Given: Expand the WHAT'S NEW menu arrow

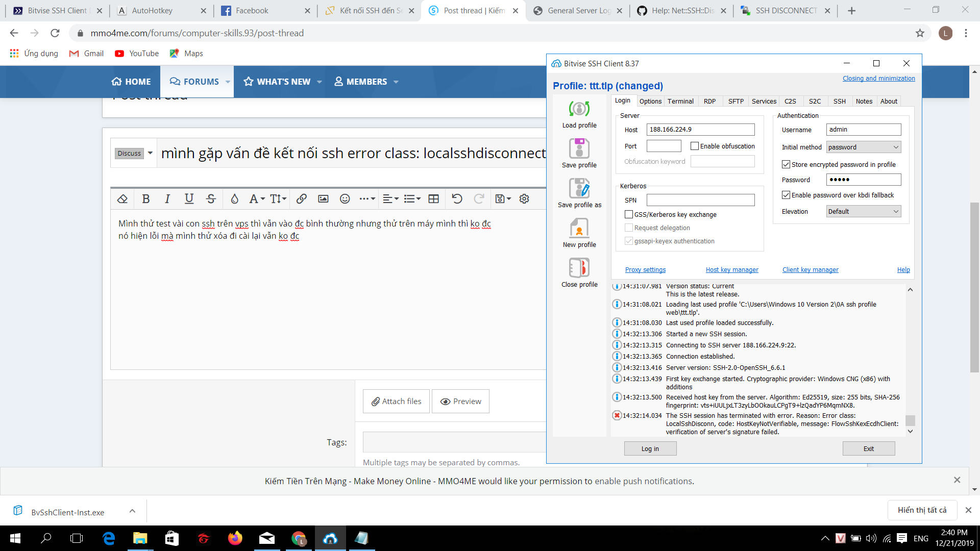Looking at the screenshot, I should 320,82.
